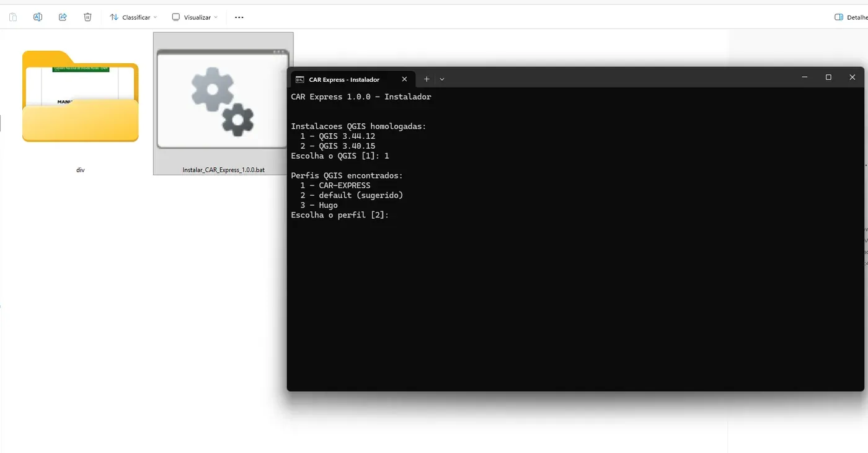Click the Instalar_CAR_Express_1.0.0.bat file name
868x453 pixels.
pos(223,170)
